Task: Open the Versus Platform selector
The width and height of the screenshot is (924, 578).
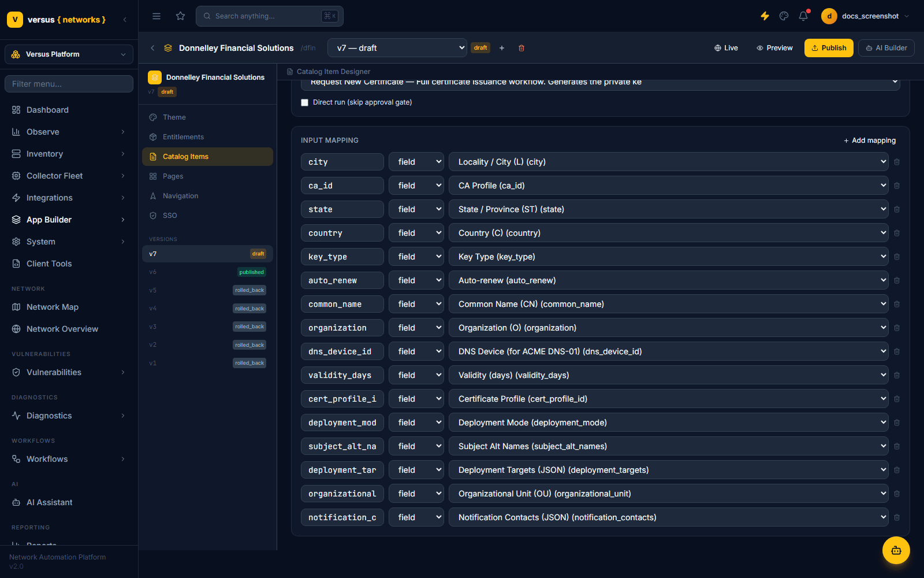Action: pos(69,54)
